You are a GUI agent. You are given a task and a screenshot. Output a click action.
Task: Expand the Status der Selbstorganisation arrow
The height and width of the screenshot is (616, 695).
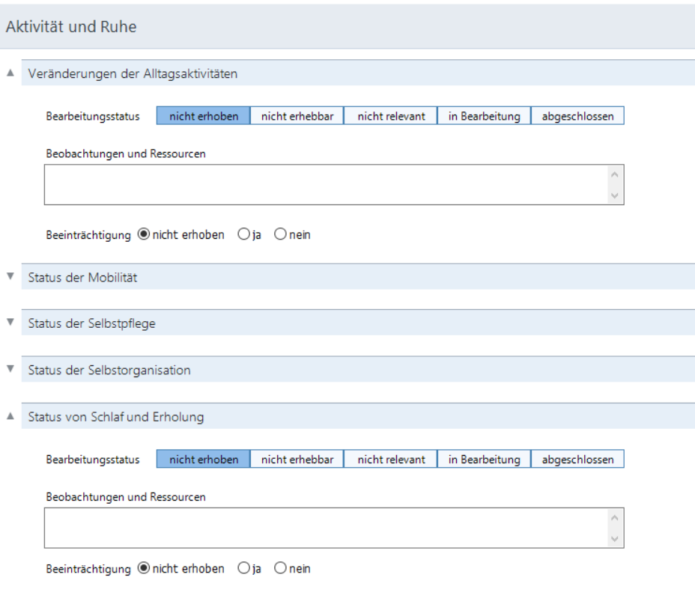pyautogui.click(x=10, y=369)
